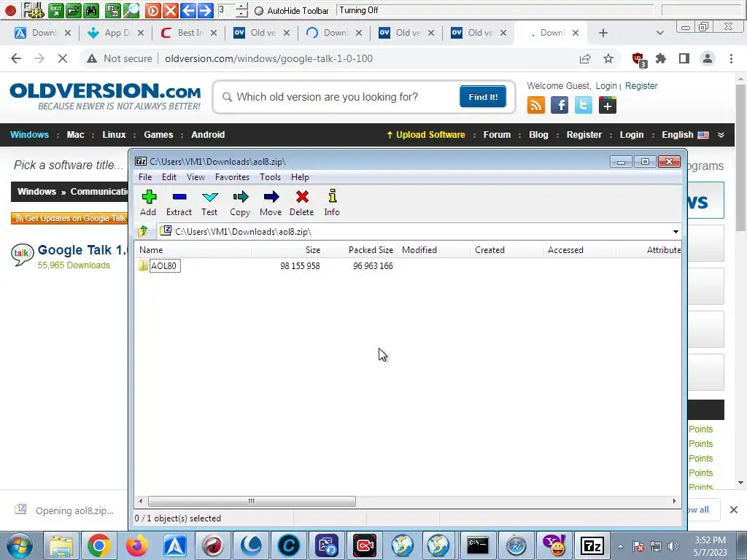Open the Facebook icon on OldVersion header
This screenshot has height=560, width=747.
coord(560,105)
